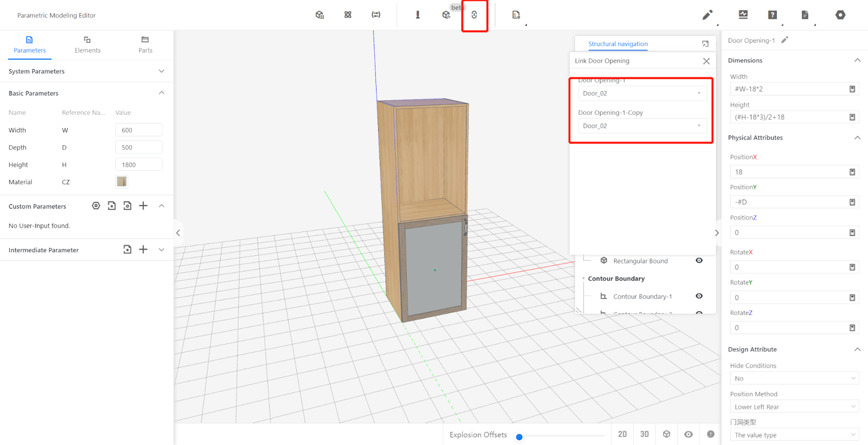Image resolution: width=868 pixels, height=445 pixels.
Task: Click the formula icon beside Width field
Action: 852,89
